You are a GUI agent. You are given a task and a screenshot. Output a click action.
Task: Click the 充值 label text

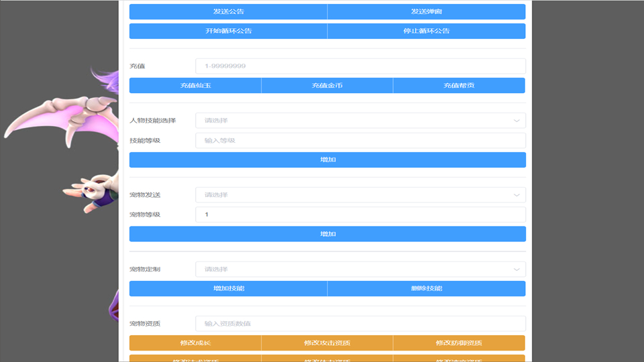(137, 66)
